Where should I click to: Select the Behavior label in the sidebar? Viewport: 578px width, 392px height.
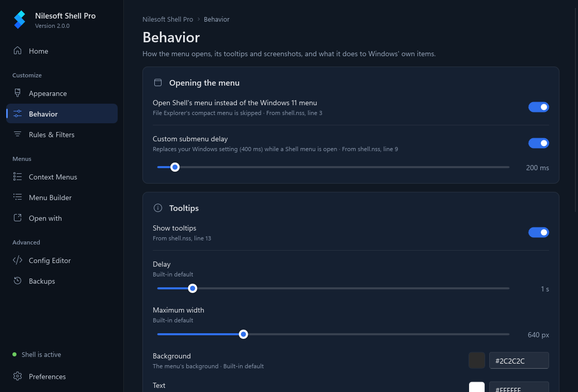[43, 114]
